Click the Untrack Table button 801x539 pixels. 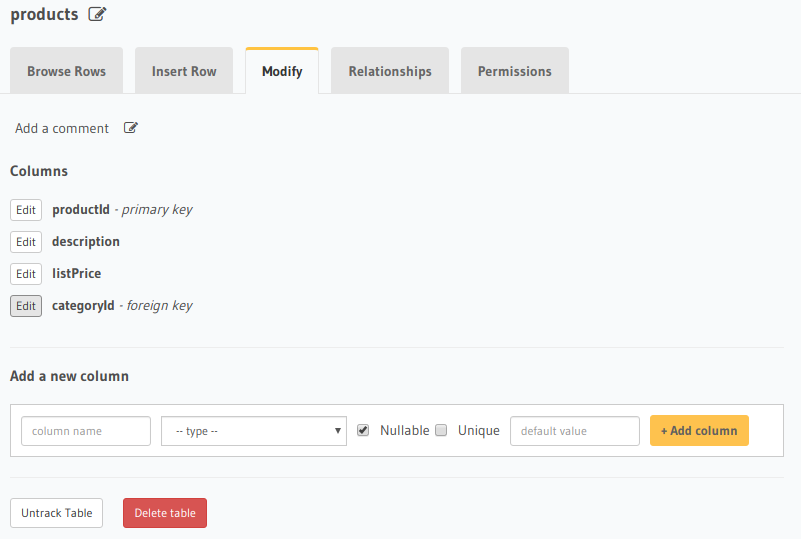(x=56, y=513)
